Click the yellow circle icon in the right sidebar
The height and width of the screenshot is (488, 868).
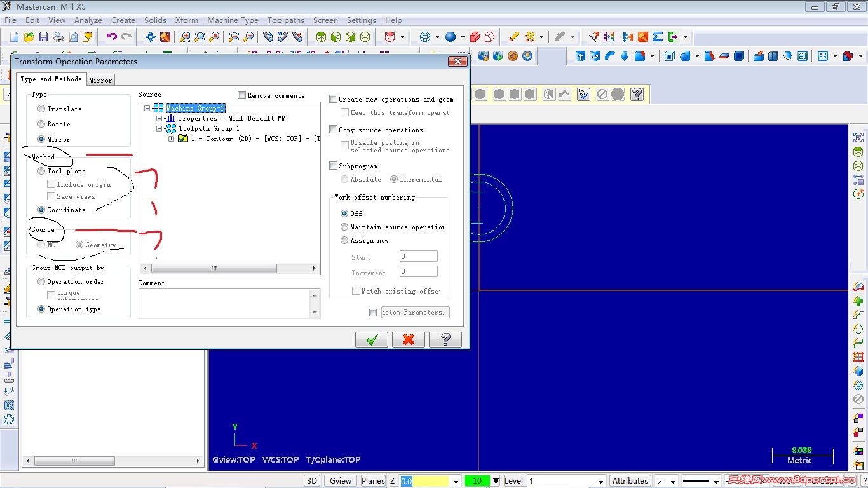point(858,329)
